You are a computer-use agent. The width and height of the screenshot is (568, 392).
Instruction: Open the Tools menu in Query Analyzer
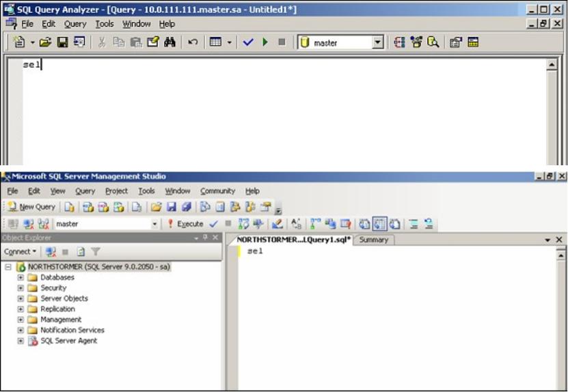point(105,24)
